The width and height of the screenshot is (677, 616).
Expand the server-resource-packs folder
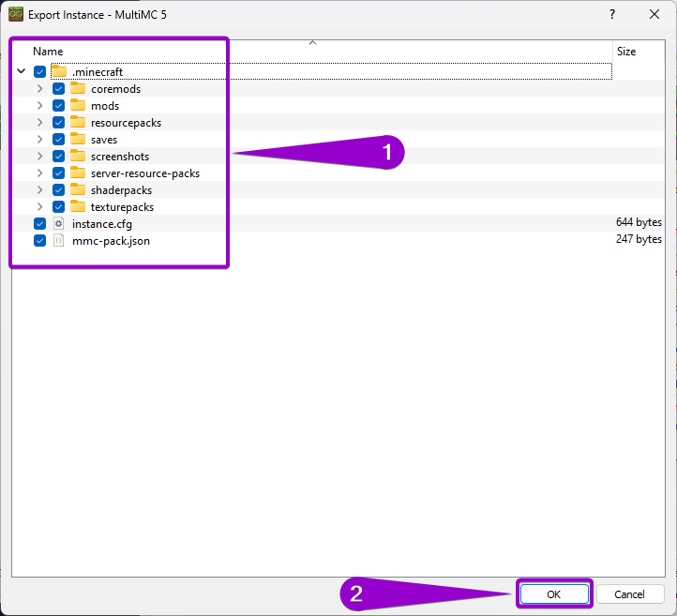point(39,173)
